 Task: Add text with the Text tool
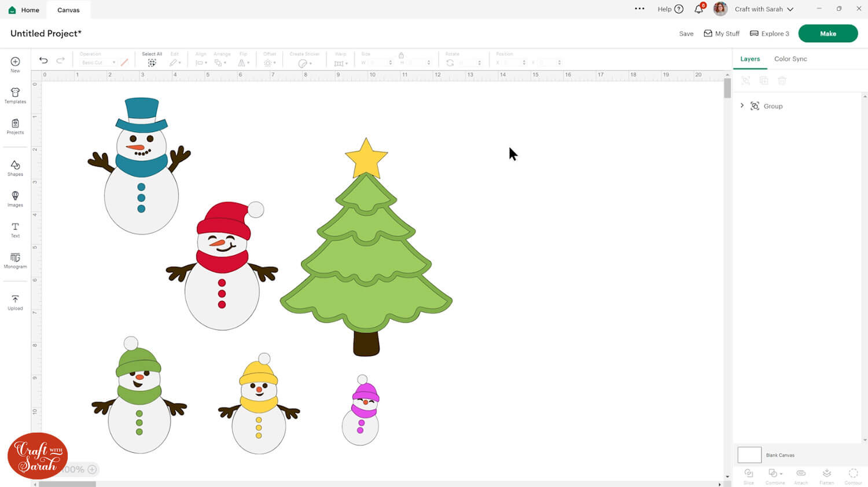tap(15, 230)
